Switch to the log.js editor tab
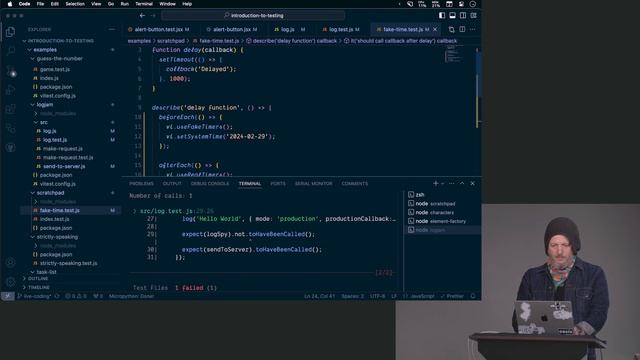 point(287,29)
